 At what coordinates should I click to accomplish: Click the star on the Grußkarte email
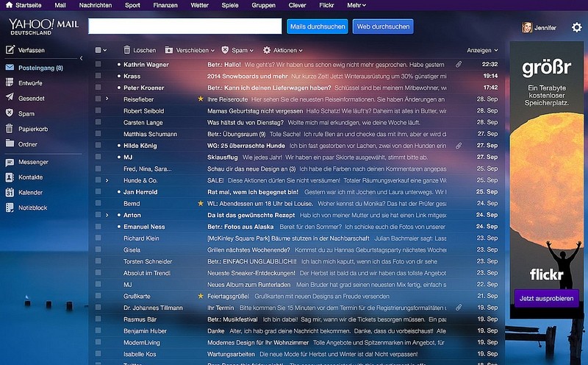click(201, 296)
